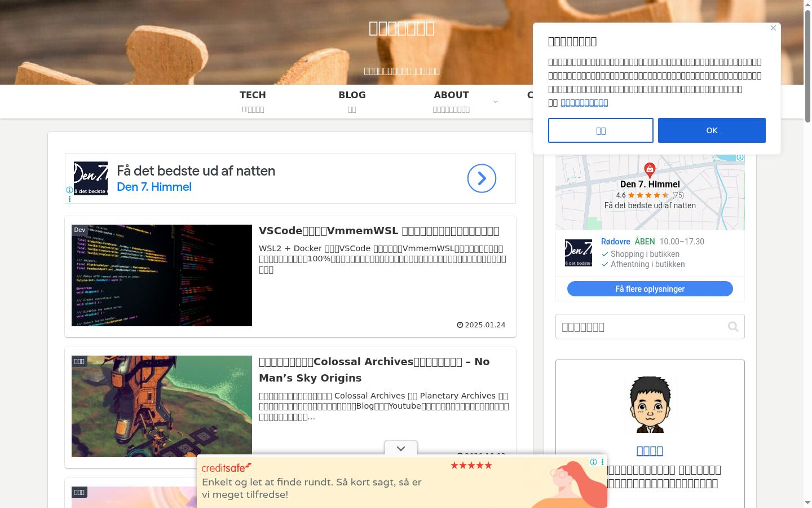Viewport: 812px width, 508px height.
Task: Click the page vertical scrollbar thumb
Action: point(807,65)
